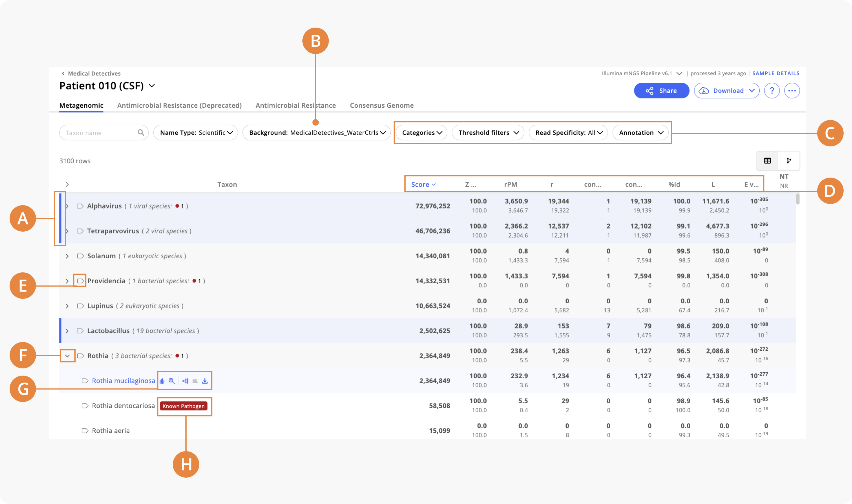This screenshot has height=504, width=852.
Task: Open Rothia mucilaginosa taxon link
Action: point(123,381)
